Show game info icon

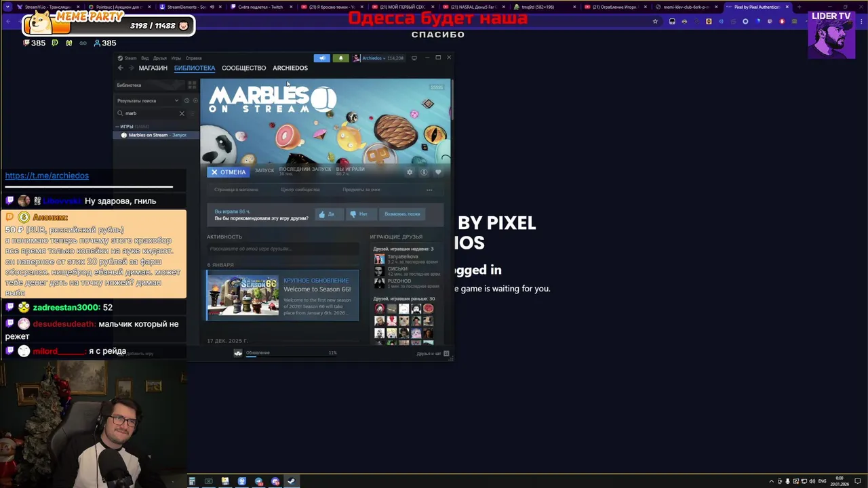coord(424,172)
